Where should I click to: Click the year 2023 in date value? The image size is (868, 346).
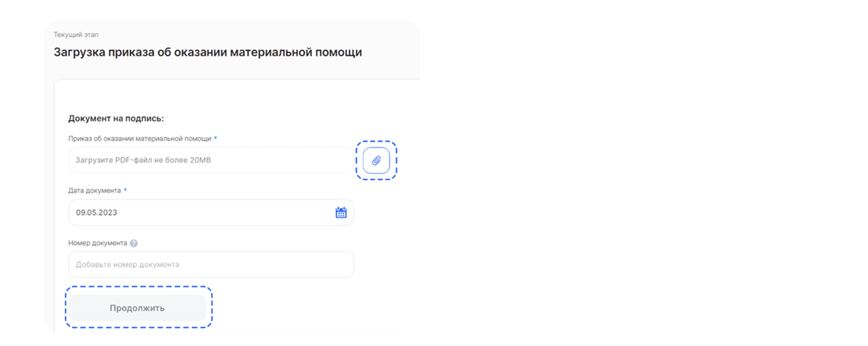108,212
